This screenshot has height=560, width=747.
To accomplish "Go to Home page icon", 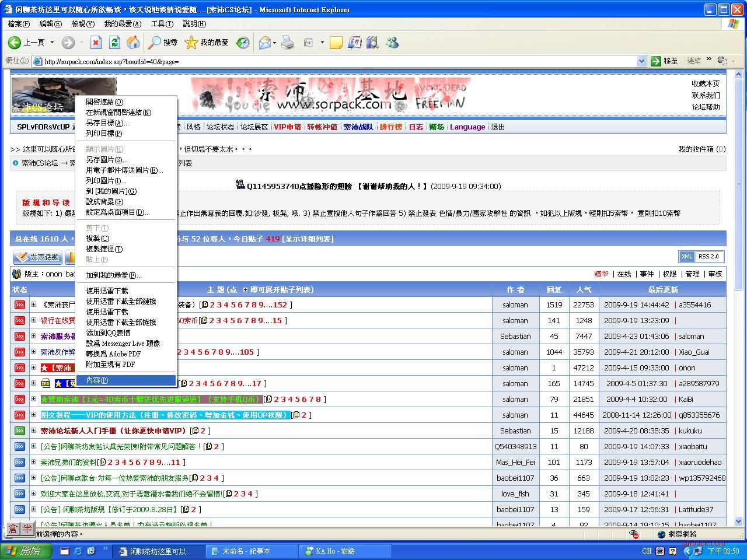I will click(x=133, y=43).
